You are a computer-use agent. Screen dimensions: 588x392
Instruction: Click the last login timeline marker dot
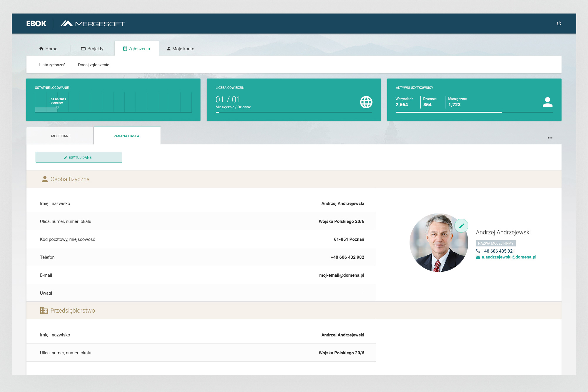click(x=58, y=107)
